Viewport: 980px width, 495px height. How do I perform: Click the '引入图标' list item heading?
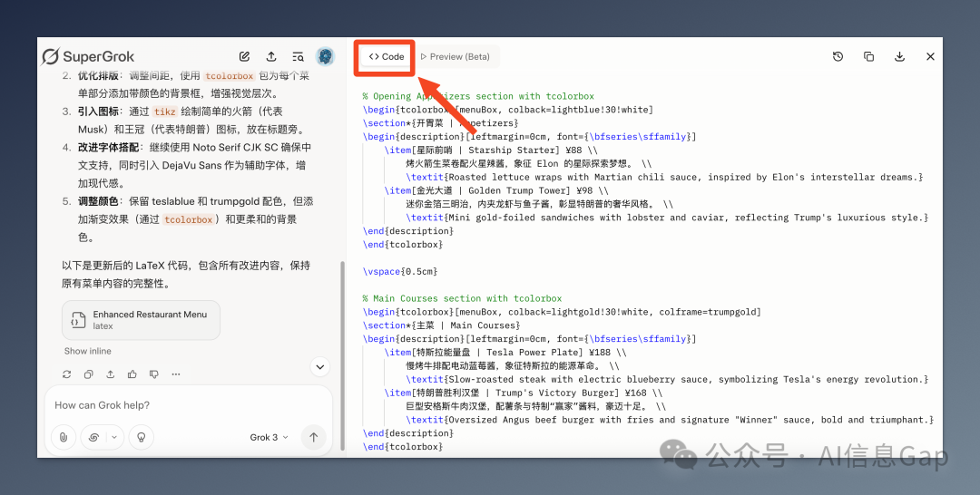coord(97,112)
